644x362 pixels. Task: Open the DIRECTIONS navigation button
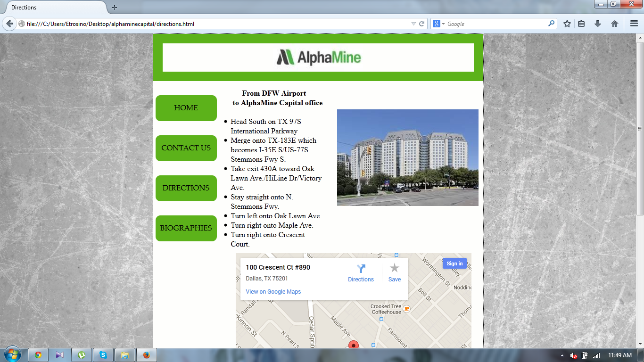(186, 188)
